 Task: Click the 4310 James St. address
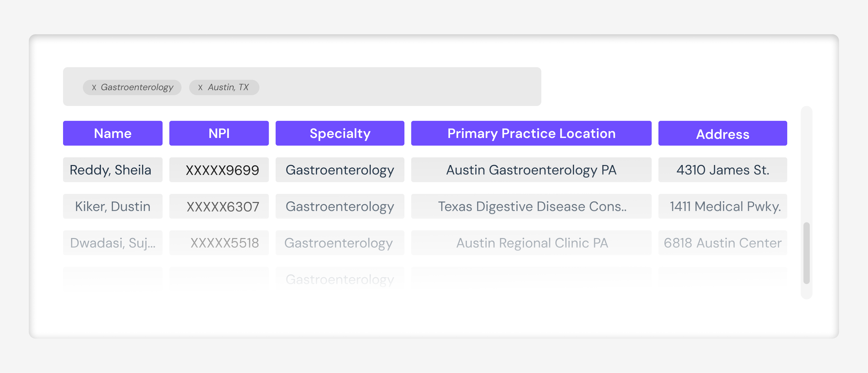[722, 170]
